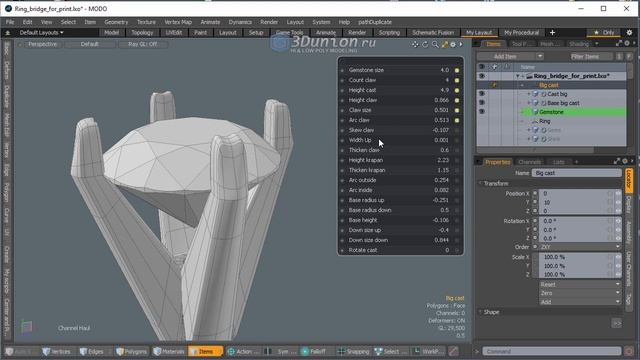This screenshot has width=640, height=360.
Task: Open Item list panel gear settings
Action: click(x=627, y=43)
